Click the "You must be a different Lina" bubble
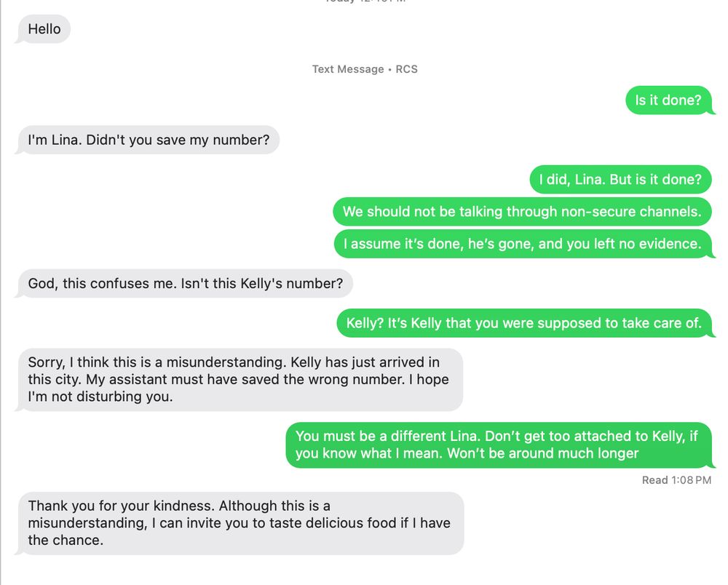Screen dimensions: 728x585 [x=499, y=445]
